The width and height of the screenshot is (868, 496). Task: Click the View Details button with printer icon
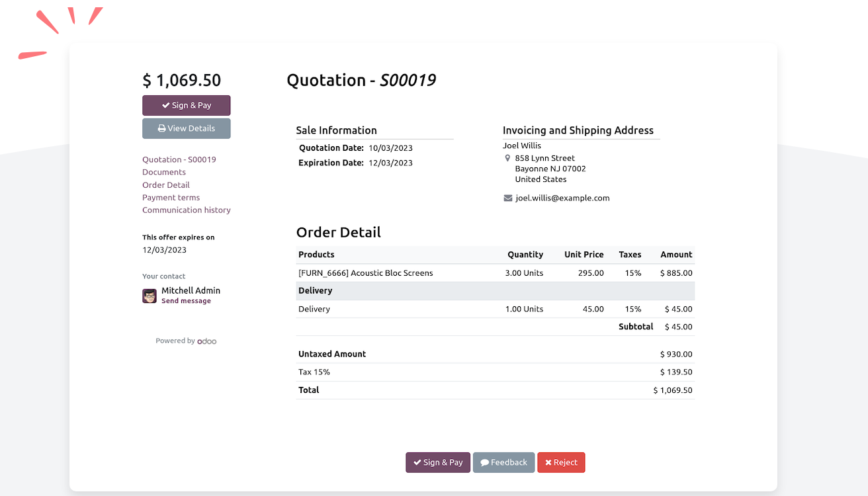tap(186, 128)
